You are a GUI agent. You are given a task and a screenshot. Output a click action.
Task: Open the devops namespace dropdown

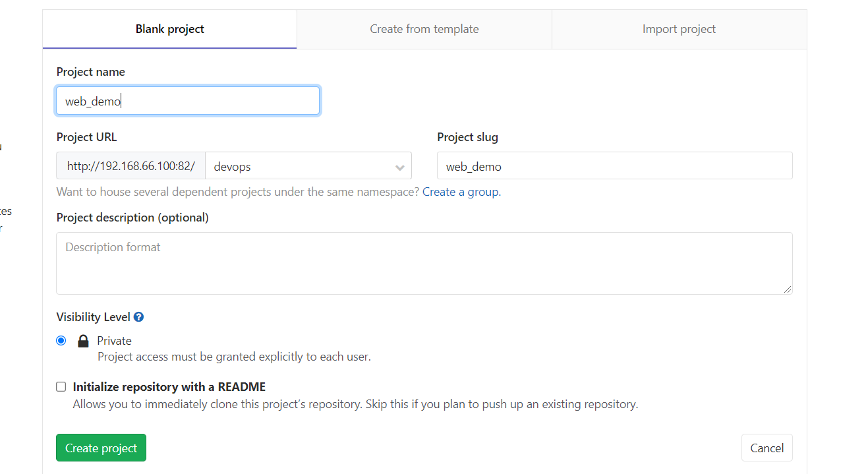coord(308,166)
